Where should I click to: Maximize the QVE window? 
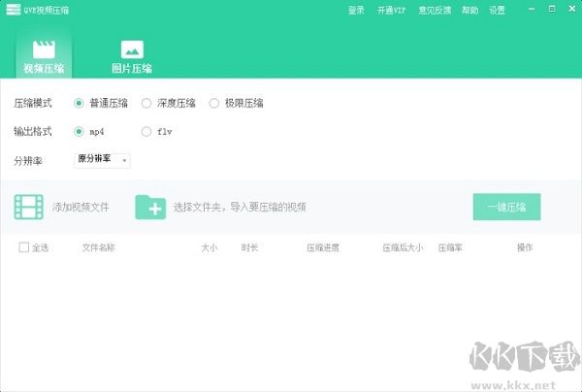[552, 9]
